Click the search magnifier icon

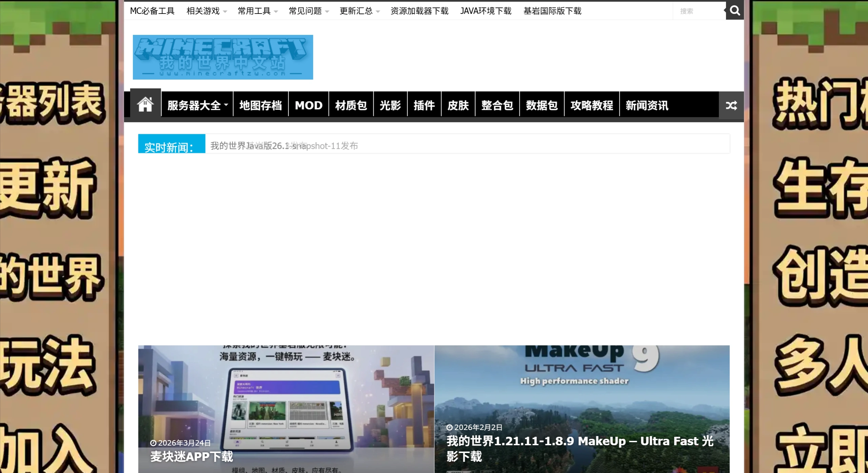[734, 11]
